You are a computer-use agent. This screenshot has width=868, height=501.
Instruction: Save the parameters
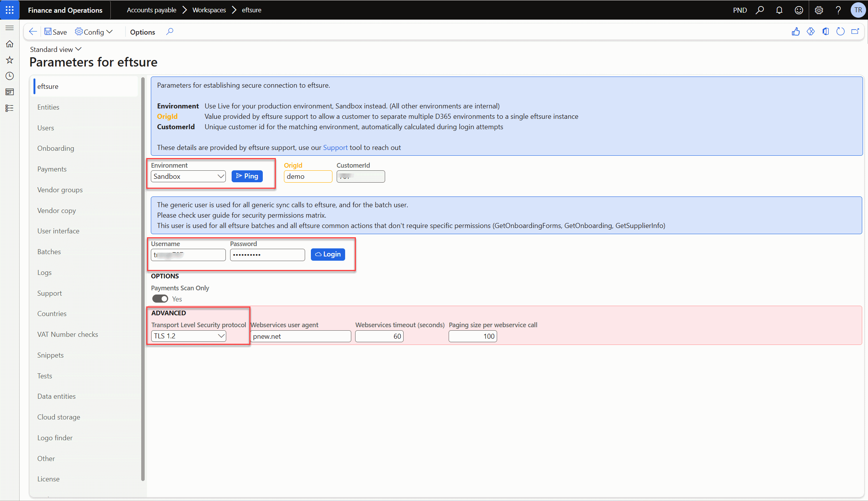56,32
